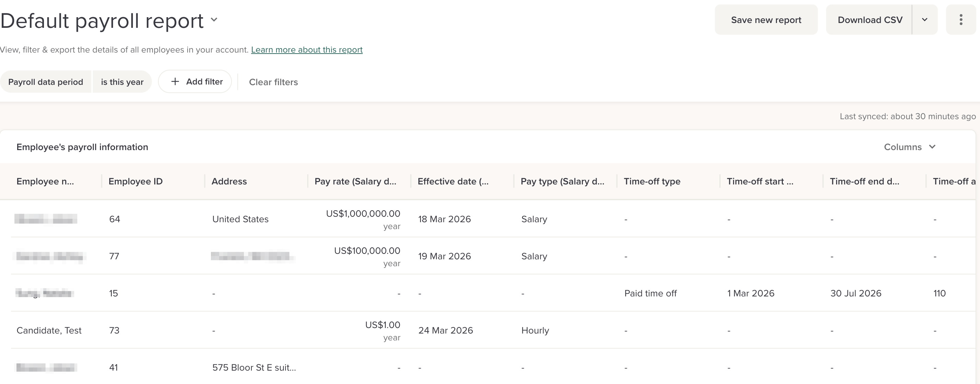Click the Address column header
Image resolution: width=980 pixels, height=384 pixels.
click(x=229, y=182)
